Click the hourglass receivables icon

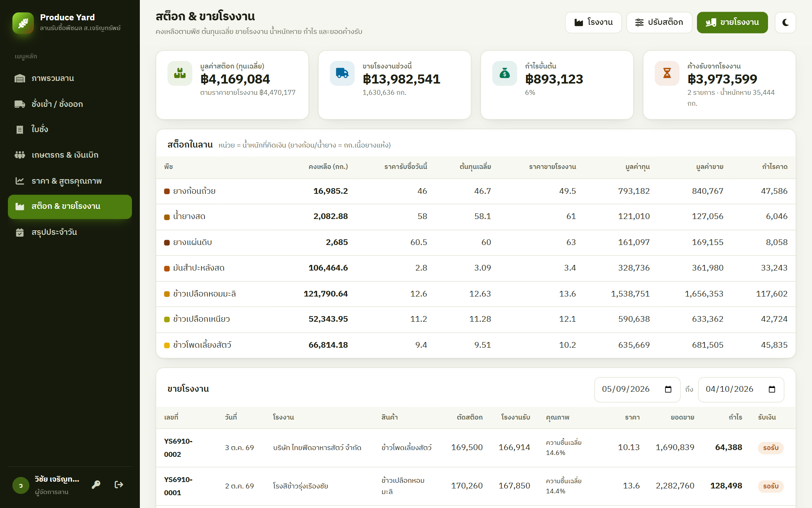click(x=667, y=73)
